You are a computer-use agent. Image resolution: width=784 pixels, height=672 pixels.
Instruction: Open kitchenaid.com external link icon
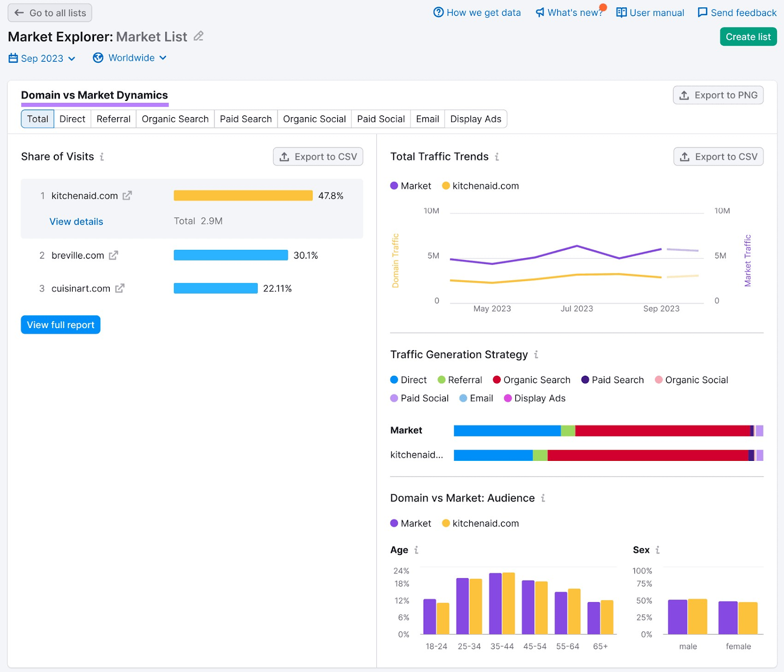tap(127, 195)
